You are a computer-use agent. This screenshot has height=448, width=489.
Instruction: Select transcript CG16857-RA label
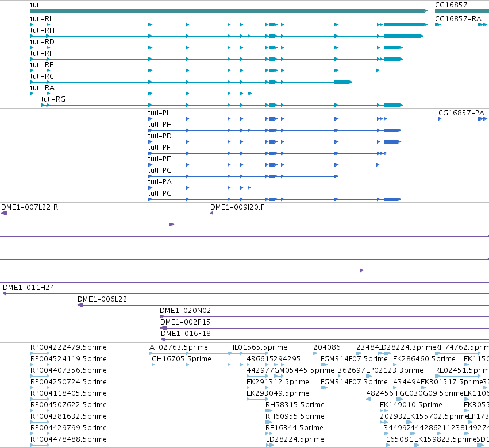(458, 19)
